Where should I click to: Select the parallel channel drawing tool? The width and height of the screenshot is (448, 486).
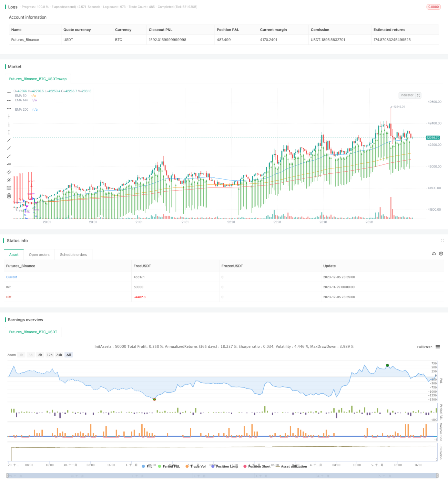(x=9, y=172)
